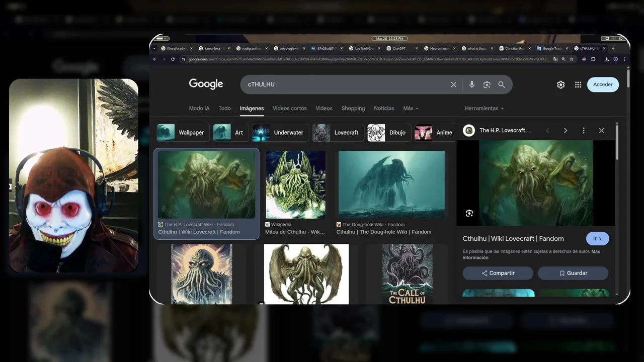This screenshot has height=362, width=644.
Task: Open Videos tab
Action: point(324,108)
